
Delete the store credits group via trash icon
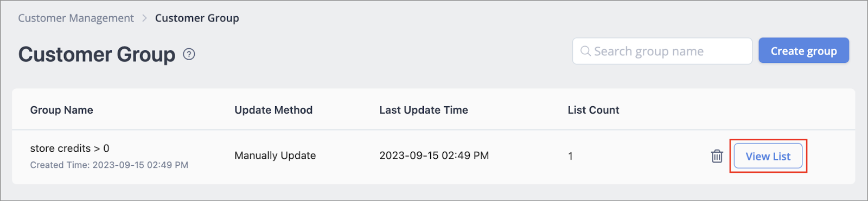pos(717,156)
